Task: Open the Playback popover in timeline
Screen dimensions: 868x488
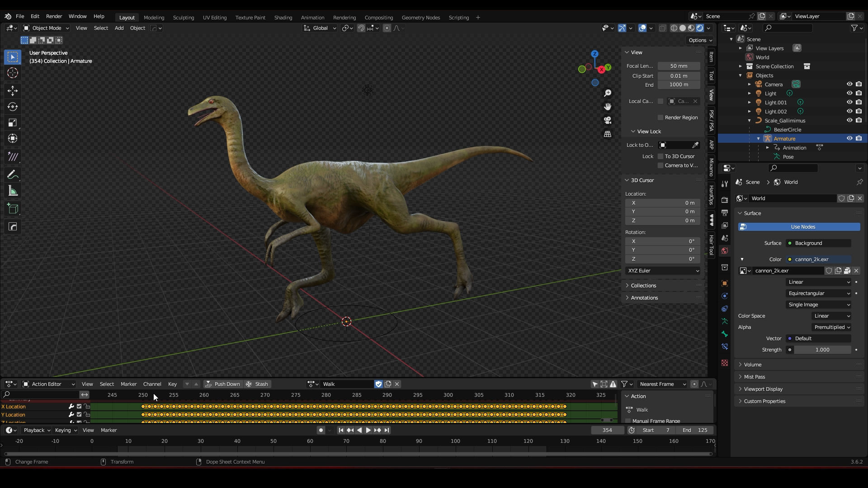Action: tap(37, 430)
